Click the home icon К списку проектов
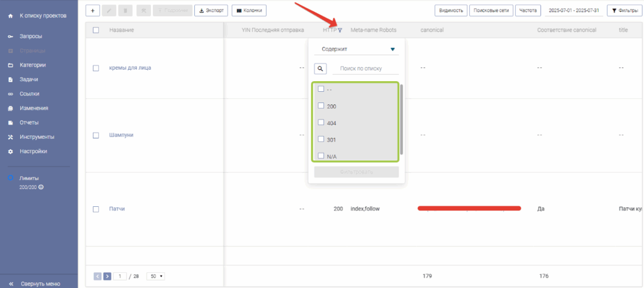The image size is (644, 288). coord(10,14)
